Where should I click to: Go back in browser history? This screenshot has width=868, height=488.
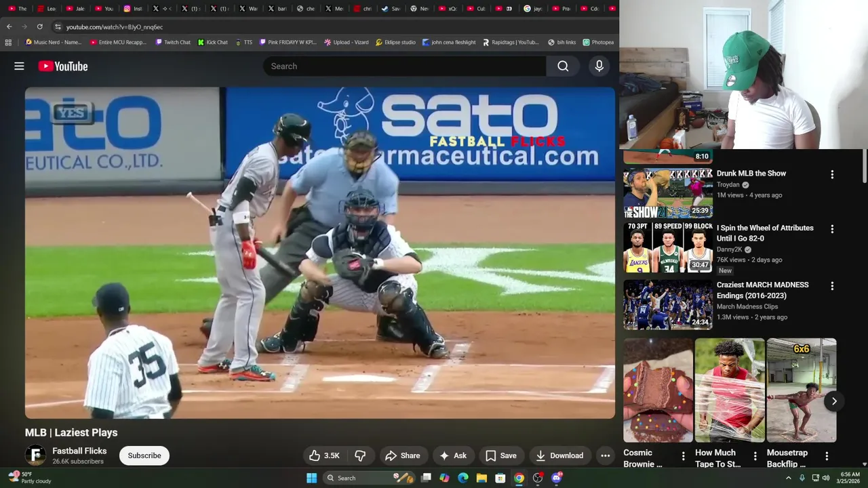click(x=9, y=26)
